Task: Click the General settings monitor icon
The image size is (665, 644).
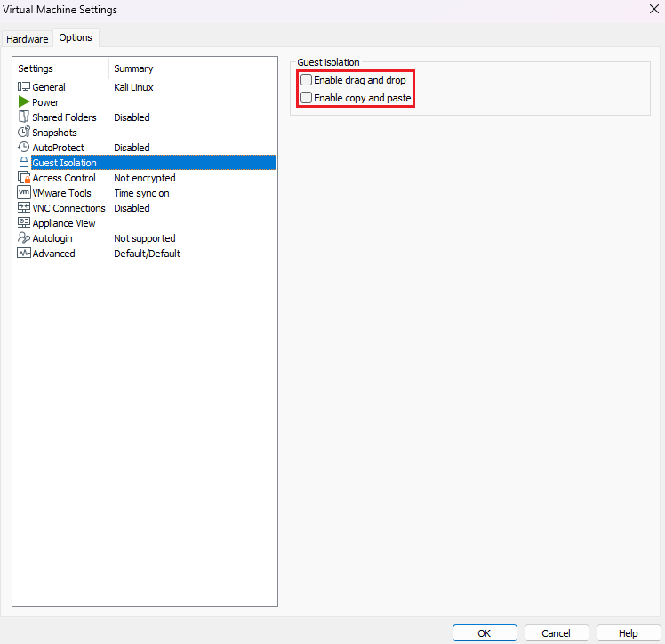Action: click(x=24, y=87)
